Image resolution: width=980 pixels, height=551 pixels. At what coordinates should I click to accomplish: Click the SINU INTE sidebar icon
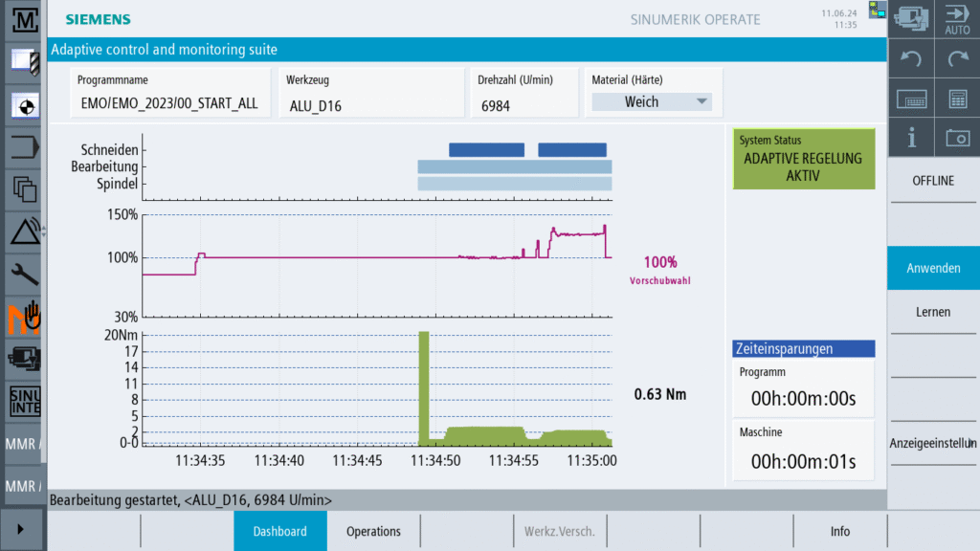tap(23, 402)
